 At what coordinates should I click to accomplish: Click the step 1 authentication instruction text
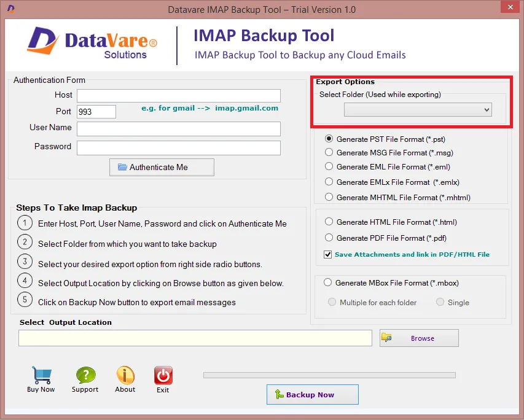pos(162,224)
